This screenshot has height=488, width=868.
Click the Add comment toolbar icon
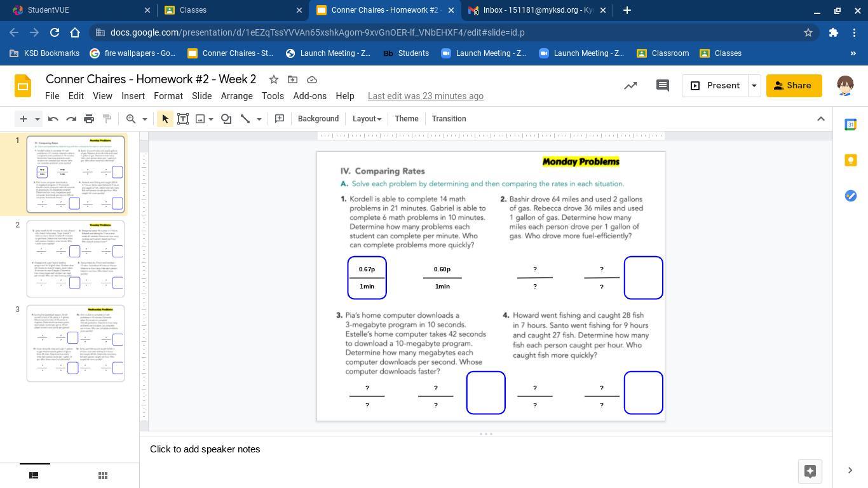coord(279,119)
